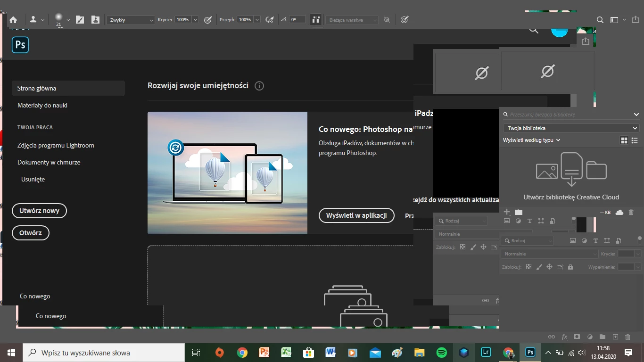Toggle the Brush Settings panel icon
The image size is (644, 362).
click(80, 20)
